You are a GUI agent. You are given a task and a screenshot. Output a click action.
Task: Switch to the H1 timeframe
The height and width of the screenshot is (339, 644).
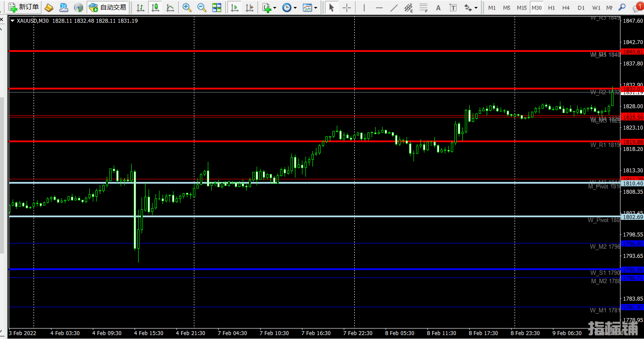pyautogui.click(x=552, y=7)
